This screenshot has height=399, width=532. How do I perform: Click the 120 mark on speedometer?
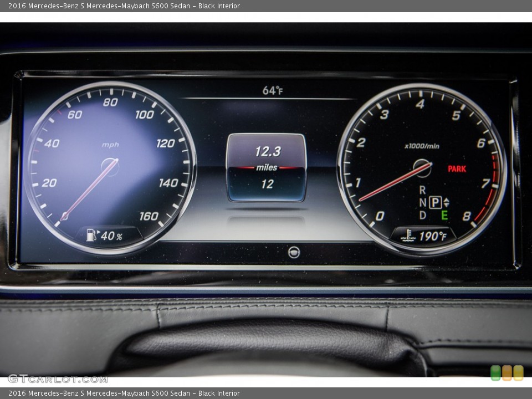[x=166, y=144]
